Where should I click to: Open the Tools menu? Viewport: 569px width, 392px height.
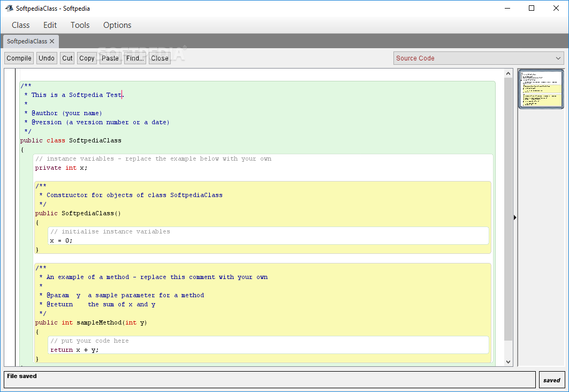(80, 25)
